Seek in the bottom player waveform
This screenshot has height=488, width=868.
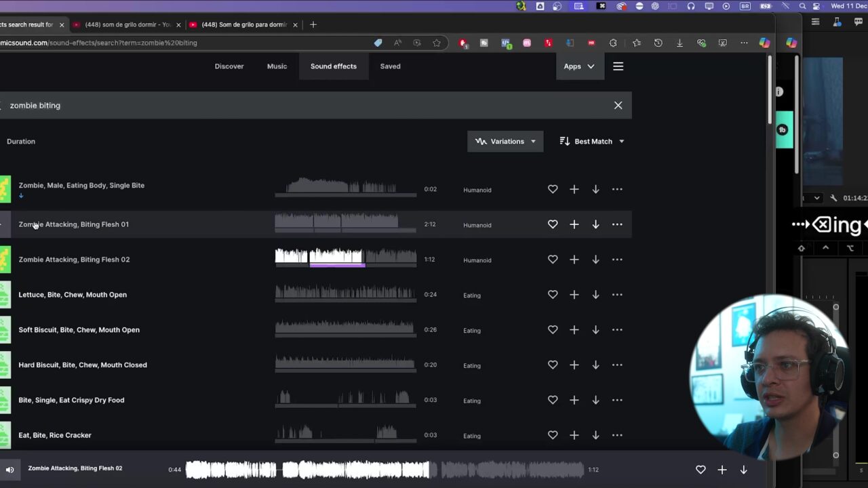pyautogui.click(x=384, y=469)
